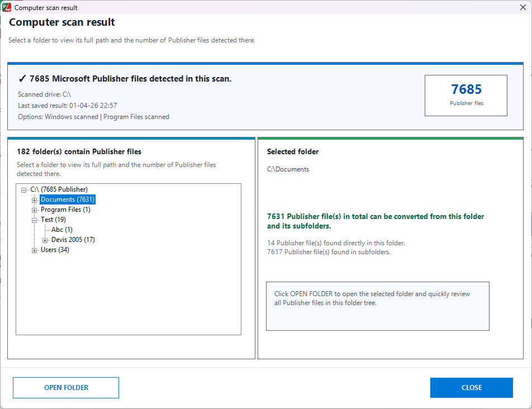Select the Documents (7631) folder
532x409 pixels.
(68, 199)
